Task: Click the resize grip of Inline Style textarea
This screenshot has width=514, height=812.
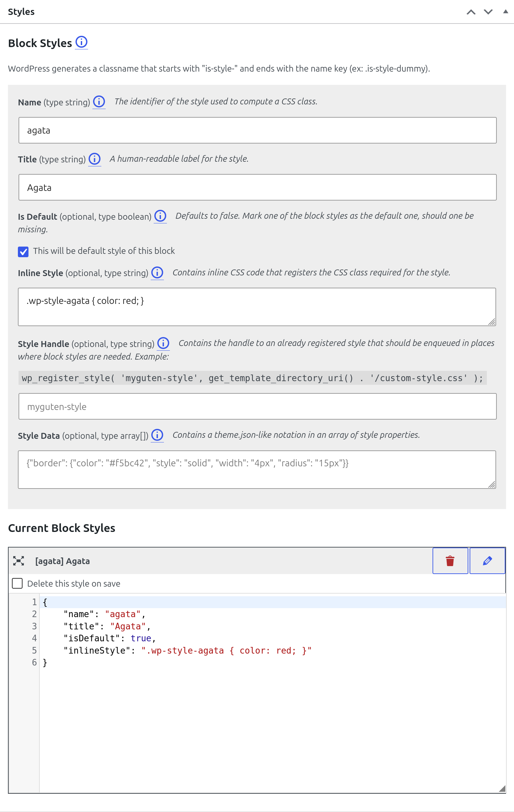Action: click(x=492, y=322)
